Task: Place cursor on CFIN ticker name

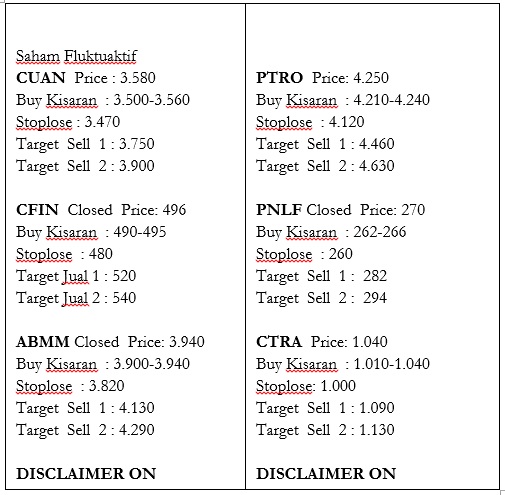Action: click(x=37, y=210)
